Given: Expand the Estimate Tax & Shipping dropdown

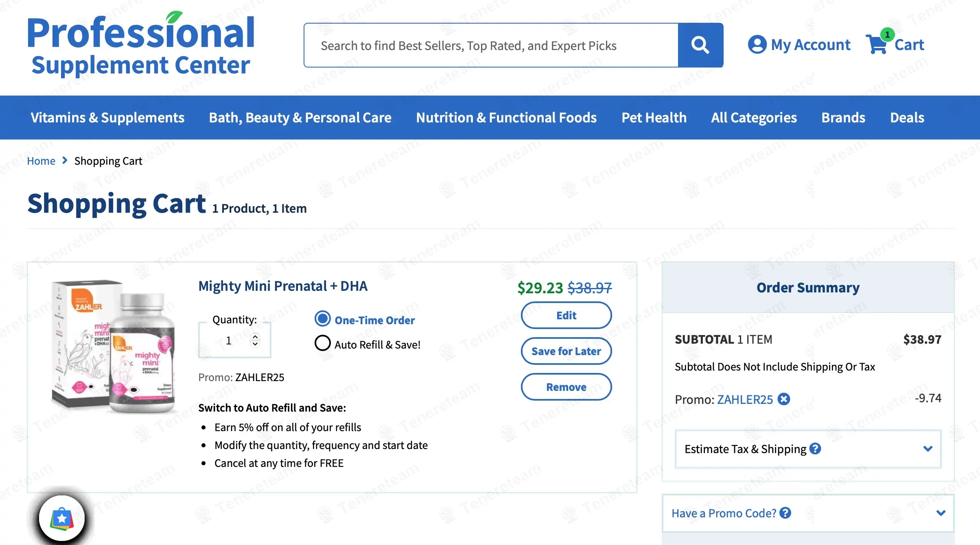Looking at the screenshot, I should click(927, 449).
